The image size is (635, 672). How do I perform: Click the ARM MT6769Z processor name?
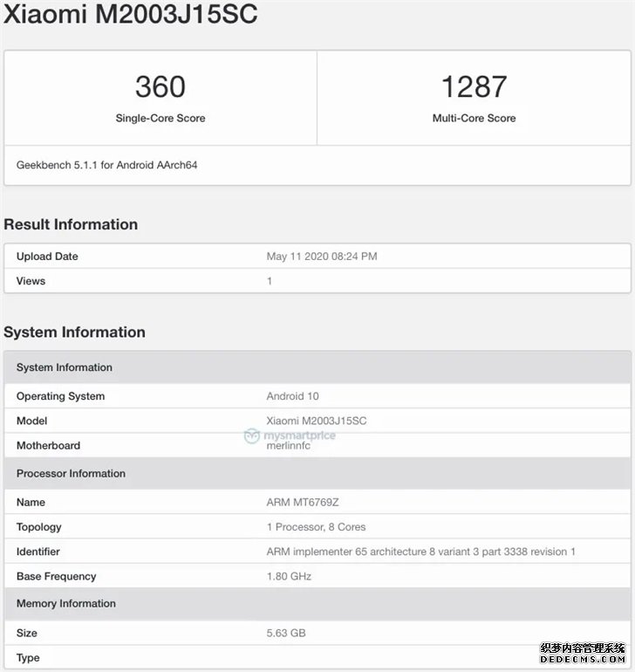[303, 503]
